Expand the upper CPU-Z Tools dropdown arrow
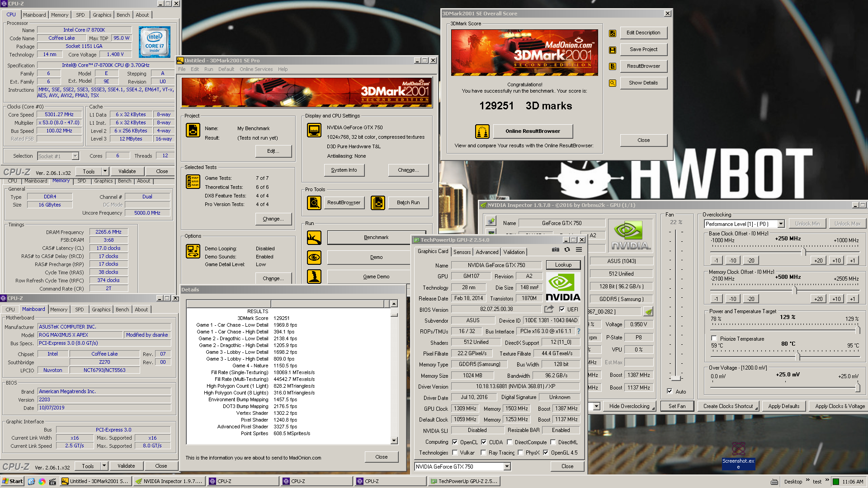868x488 pixels. tap(105, 171)
